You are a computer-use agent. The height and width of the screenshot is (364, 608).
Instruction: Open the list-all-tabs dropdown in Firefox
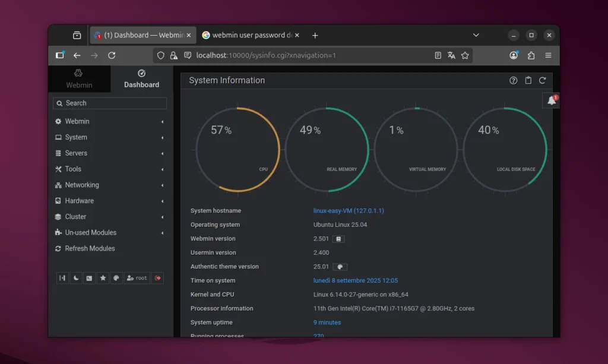[476, 35]
